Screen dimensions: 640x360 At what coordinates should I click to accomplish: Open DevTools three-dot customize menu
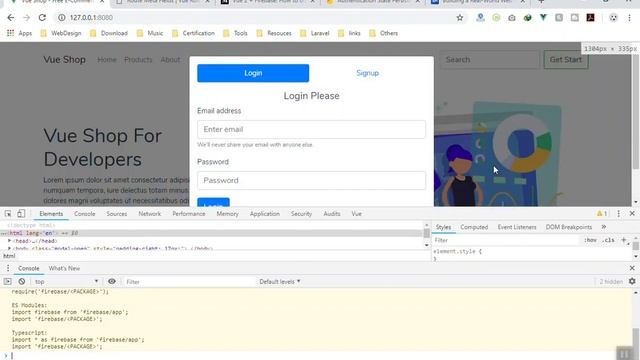pyautogui.click(x=618, y=213)
